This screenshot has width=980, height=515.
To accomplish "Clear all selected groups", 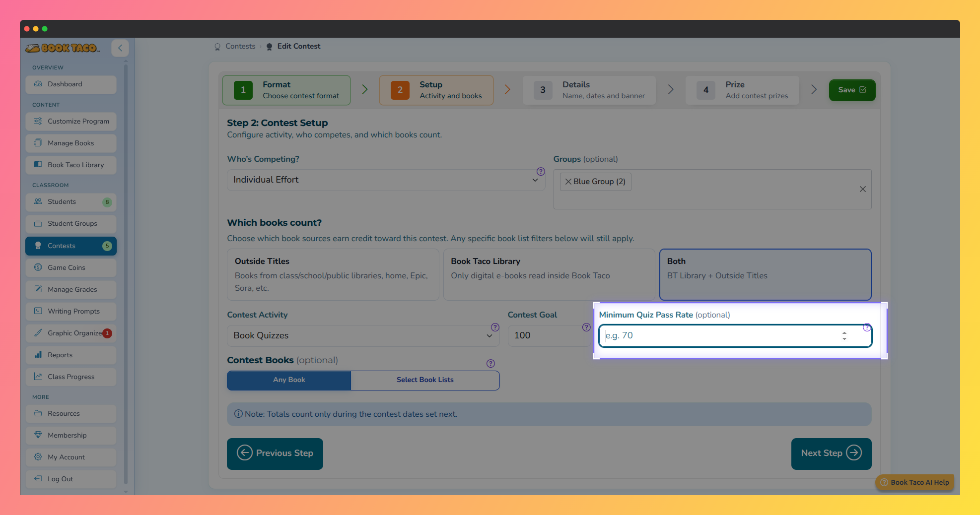I will pyautogui.click(x=863, y=189).
